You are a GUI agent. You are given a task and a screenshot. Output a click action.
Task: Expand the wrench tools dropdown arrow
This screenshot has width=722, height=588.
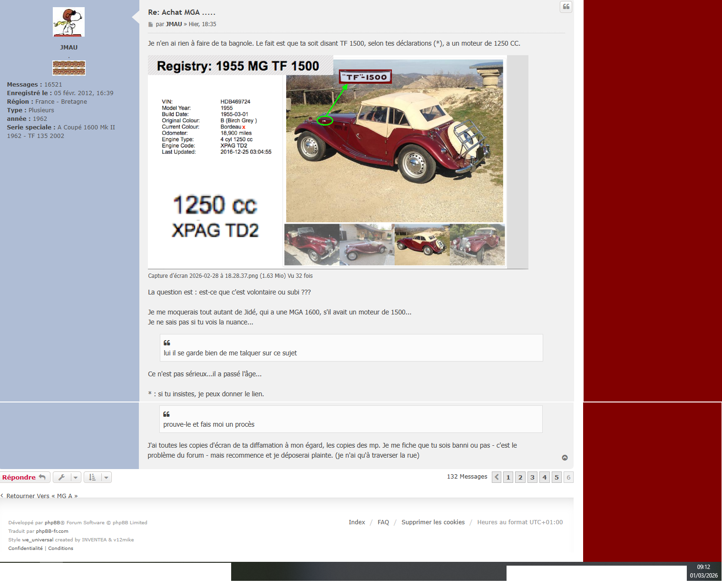pos(76,477)
